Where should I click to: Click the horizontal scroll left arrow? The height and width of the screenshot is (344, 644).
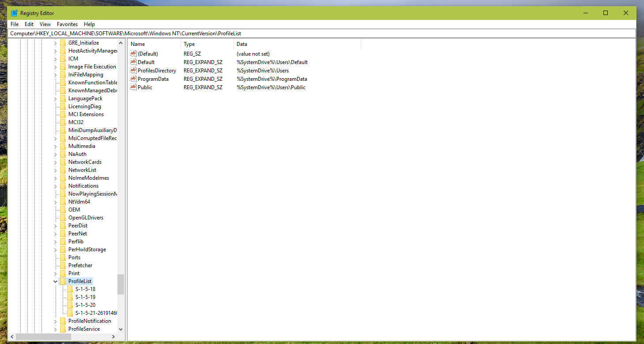11,336
